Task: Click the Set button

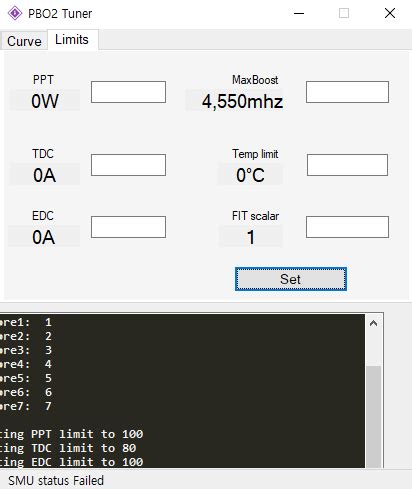Action: point(291,279)
